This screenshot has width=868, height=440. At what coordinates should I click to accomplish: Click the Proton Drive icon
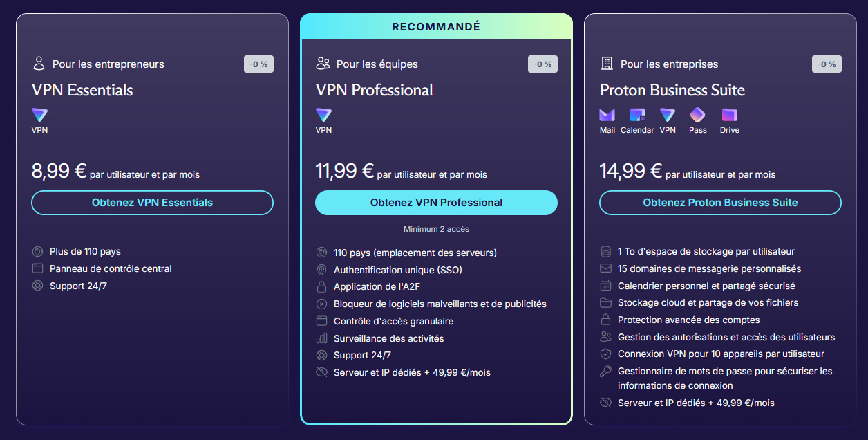[x=729, y=115]
